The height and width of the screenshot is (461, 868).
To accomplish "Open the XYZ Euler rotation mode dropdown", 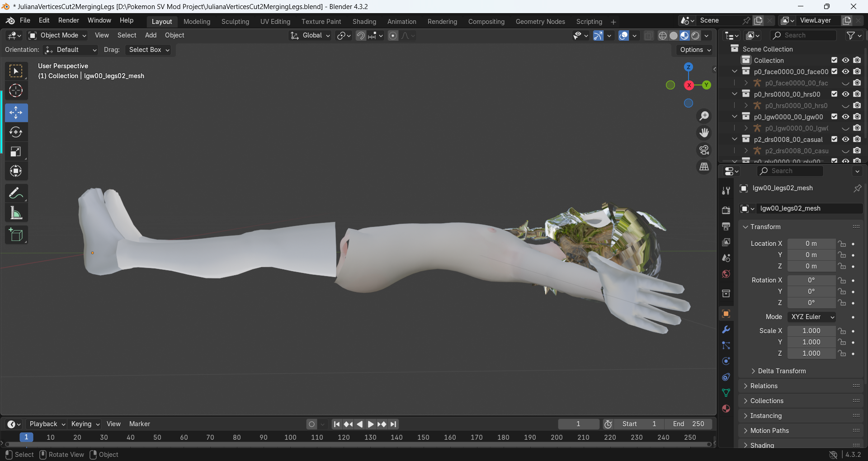I will (811, 317).
